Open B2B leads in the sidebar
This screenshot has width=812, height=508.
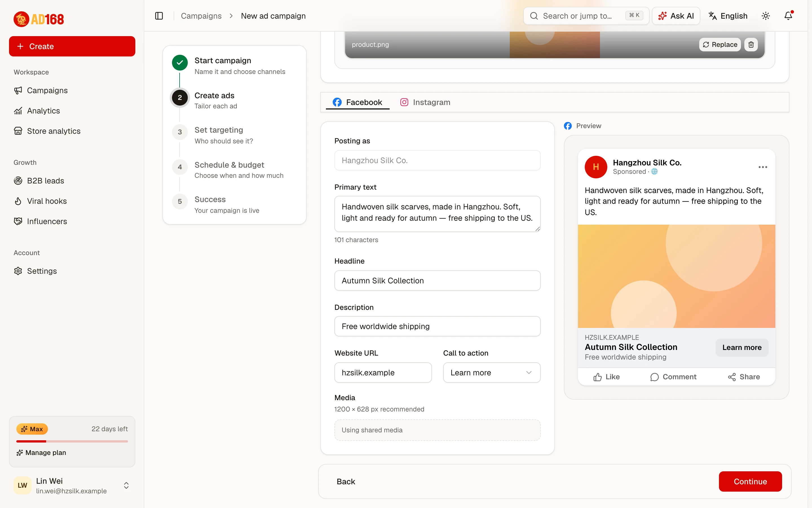72,181
